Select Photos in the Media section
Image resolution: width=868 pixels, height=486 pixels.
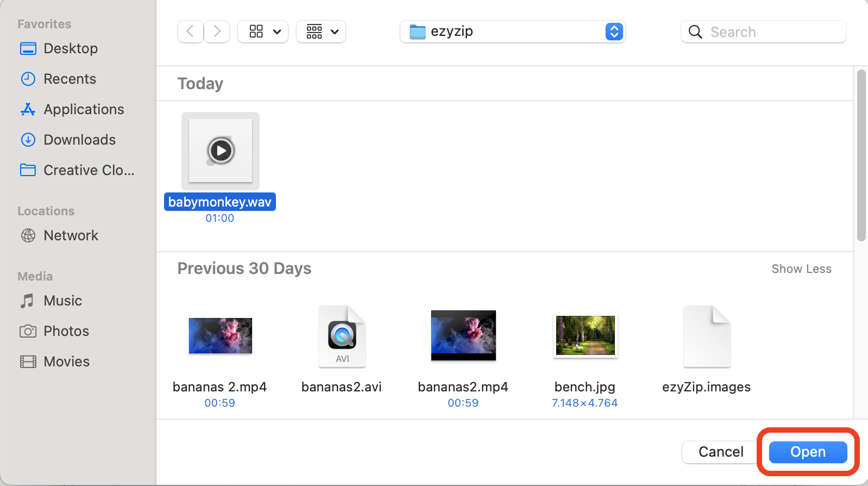[66, 331]
